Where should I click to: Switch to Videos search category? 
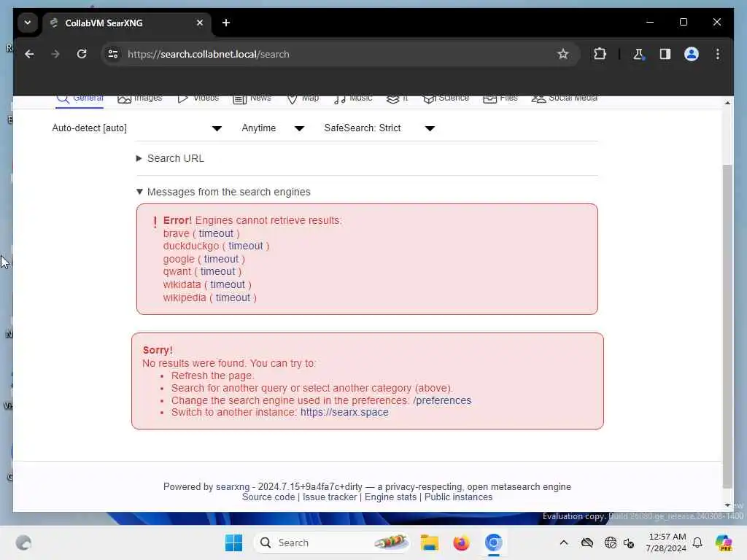click(198, 98)
